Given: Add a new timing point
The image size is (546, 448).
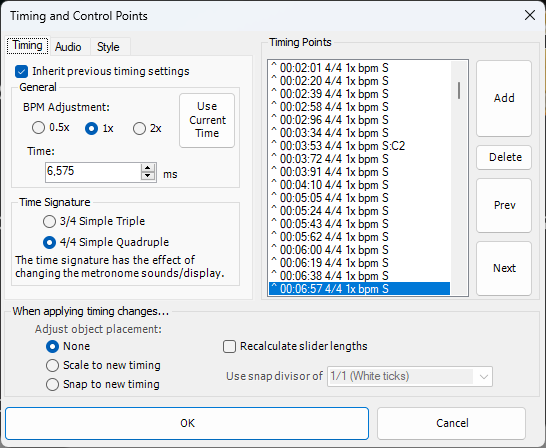Looking at the screenshot, I should 504,98.
